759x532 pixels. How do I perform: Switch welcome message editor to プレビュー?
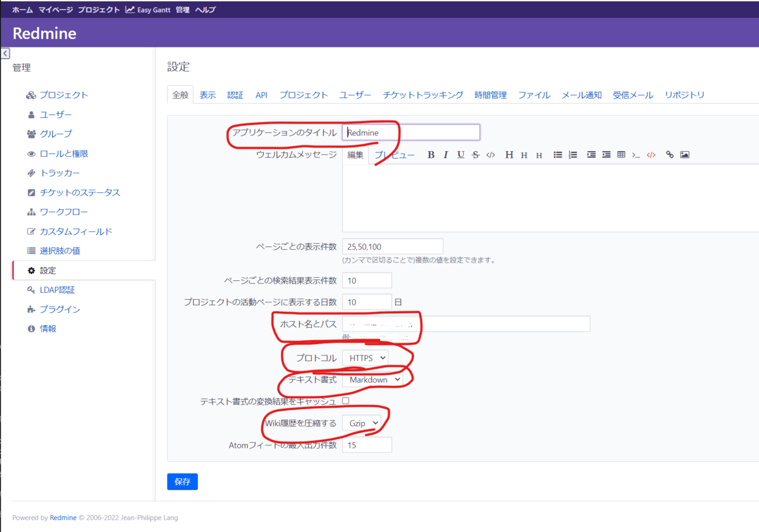[395, 155]
